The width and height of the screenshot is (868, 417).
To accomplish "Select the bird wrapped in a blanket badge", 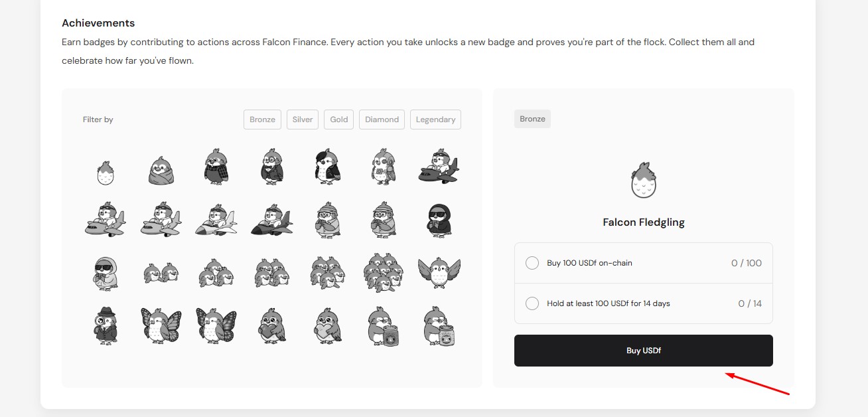I will [x=161, y=170].
